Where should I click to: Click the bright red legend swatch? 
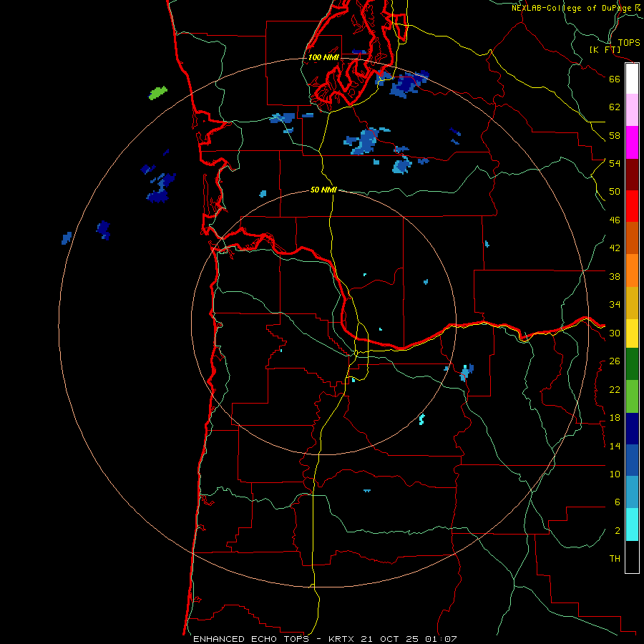click(632, 206)
